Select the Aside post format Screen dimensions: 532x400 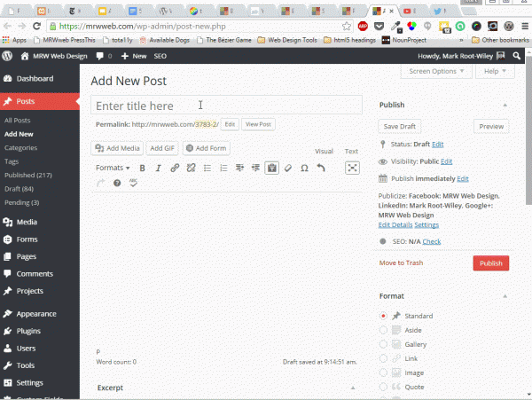[x=383, y=330]
